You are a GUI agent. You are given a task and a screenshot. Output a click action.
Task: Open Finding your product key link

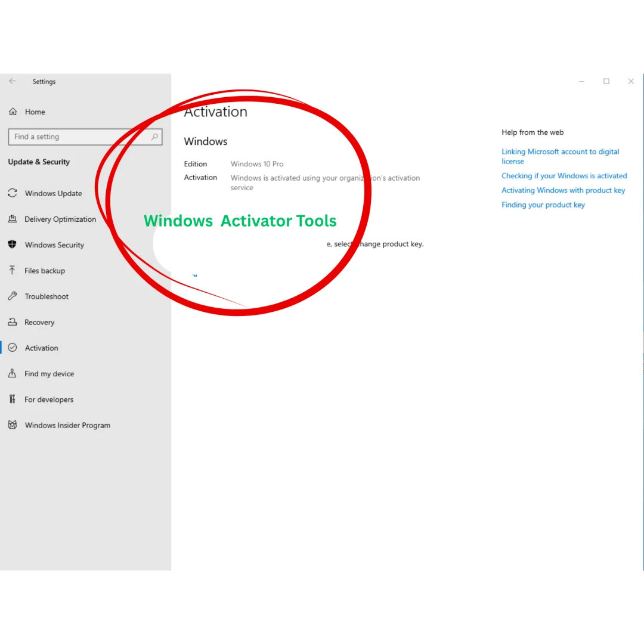(543, 205)
